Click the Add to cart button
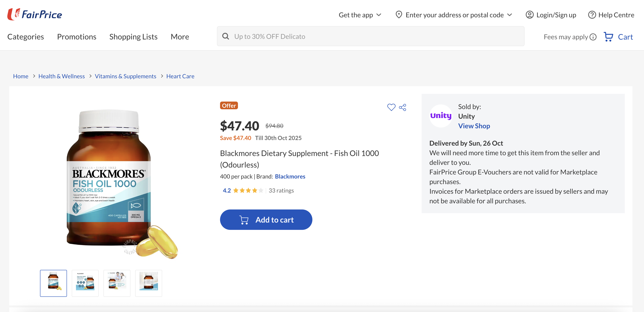This screenshot has height=312, width=644. (x=266, y=219)
